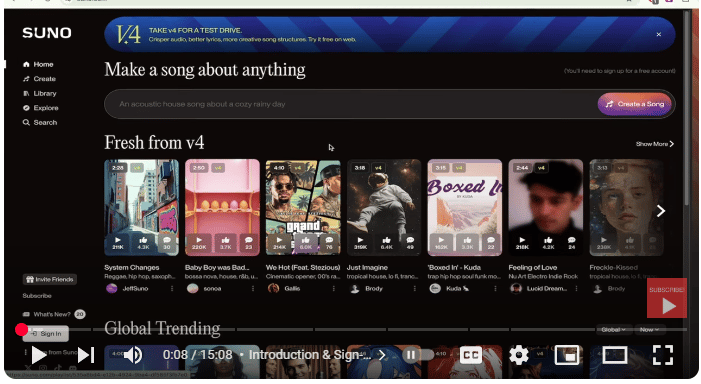
Task: Open the Global filter dropdown
Action: (x=613, y=330)
